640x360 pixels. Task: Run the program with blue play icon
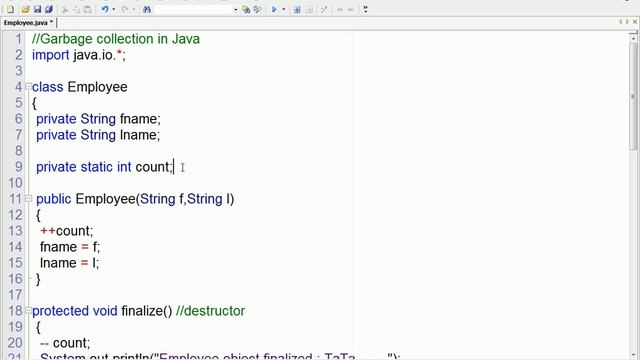click(x=274, y=9)
